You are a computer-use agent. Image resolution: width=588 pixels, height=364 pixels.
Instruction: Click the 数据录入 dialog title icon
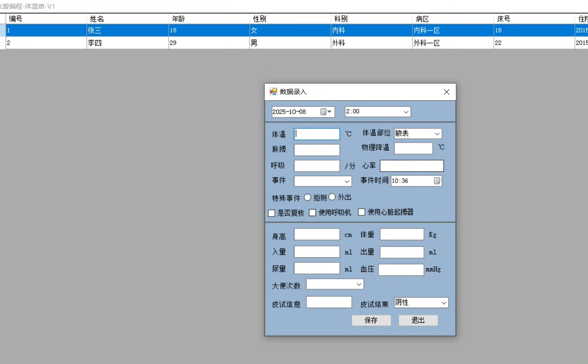(x=273, y=91)
